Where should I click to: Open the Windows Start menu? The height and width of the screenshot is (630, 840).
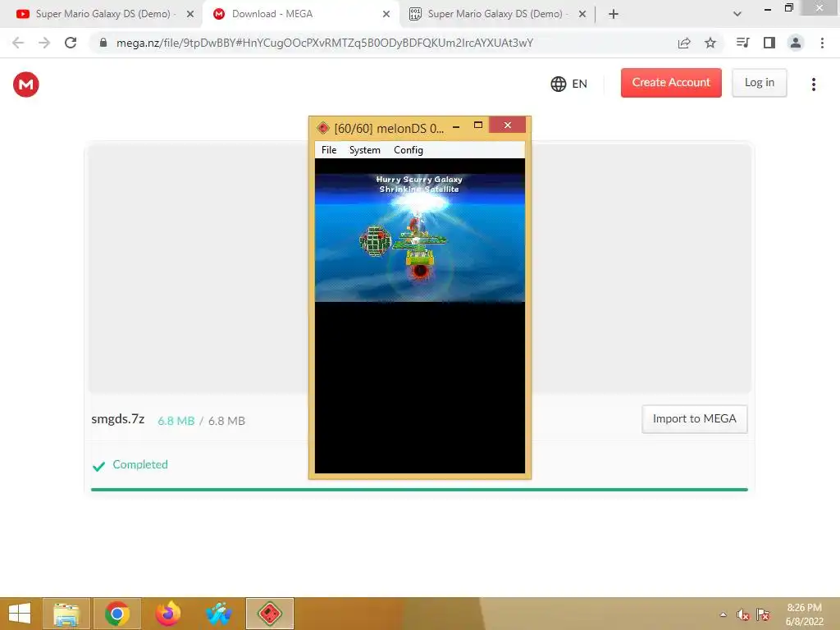20,614
